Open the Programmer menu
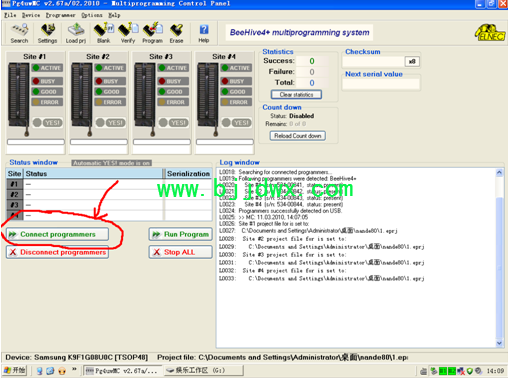Screen dimensions: 508x378 (60, 15)
